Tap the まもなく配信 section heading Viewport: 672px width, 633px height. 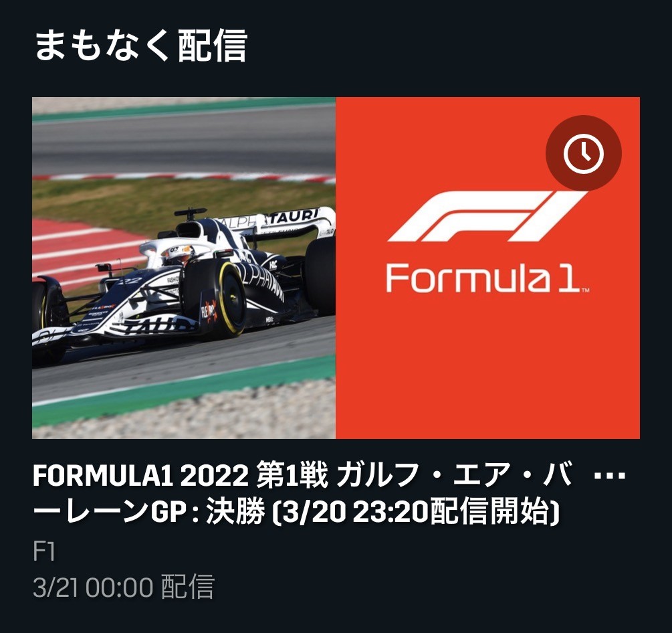coord(140,46)
